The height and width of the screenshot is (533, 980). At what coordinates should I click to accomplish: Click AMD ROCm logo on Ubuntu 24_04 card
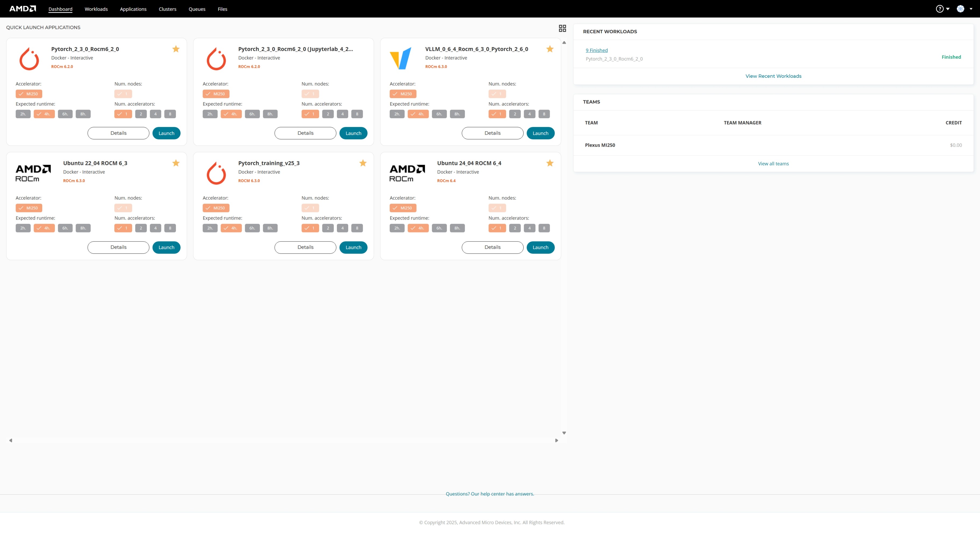pyautogui.click(x=407, y=173)
